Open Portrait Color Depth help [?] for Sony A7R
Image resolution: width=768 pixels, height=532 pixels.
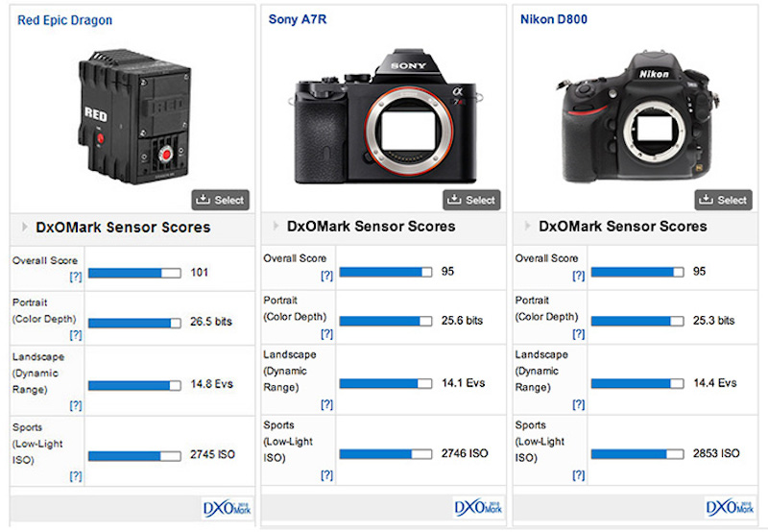point(326,334)
